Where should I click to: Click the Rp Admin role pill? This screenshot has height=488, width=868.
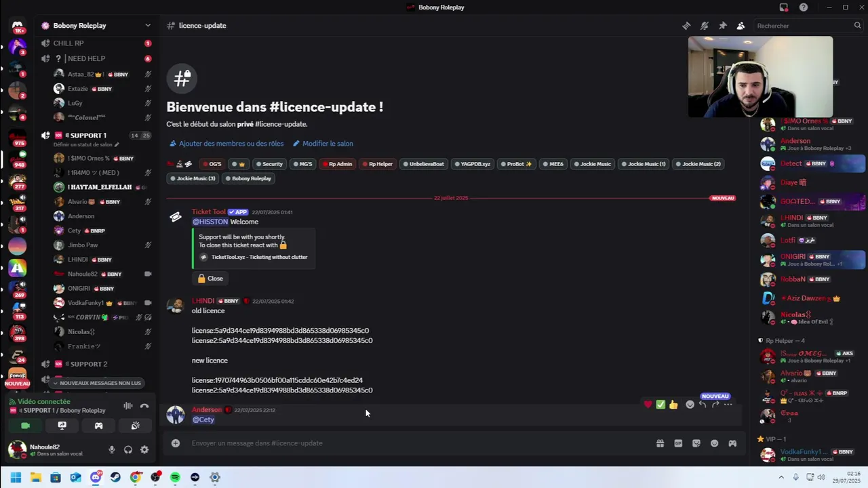337,164
